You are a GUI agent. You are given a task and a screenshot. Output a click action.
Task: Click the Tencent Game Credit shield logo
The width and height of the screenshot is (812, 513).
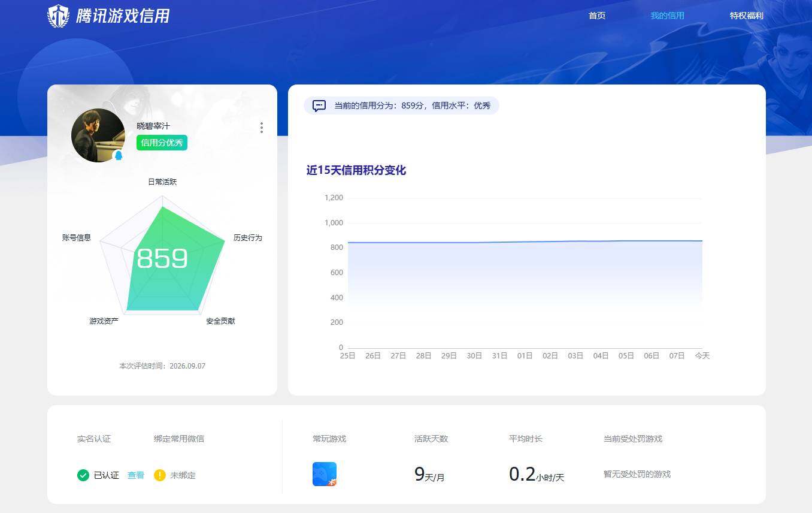pyautogui.click(x=58, y=16)
